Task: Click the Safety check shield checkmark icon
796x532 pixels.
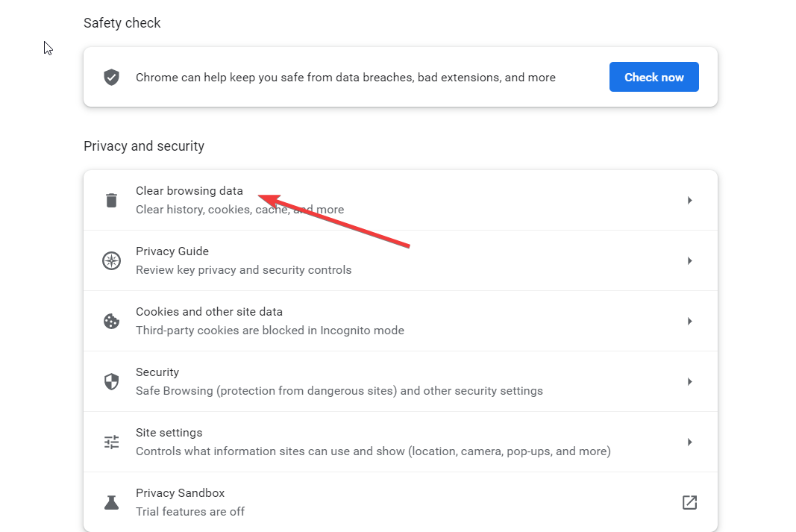Action: (111, 77)
